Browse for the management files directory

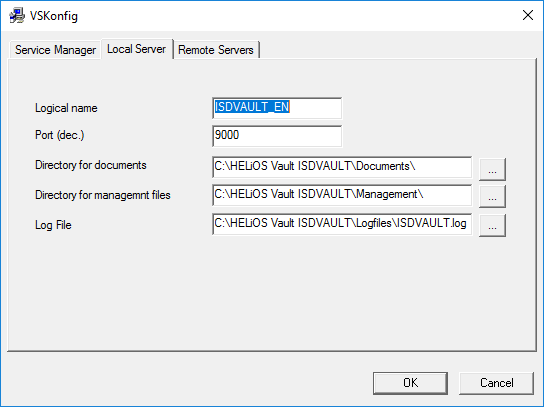[x=492, y=196]
